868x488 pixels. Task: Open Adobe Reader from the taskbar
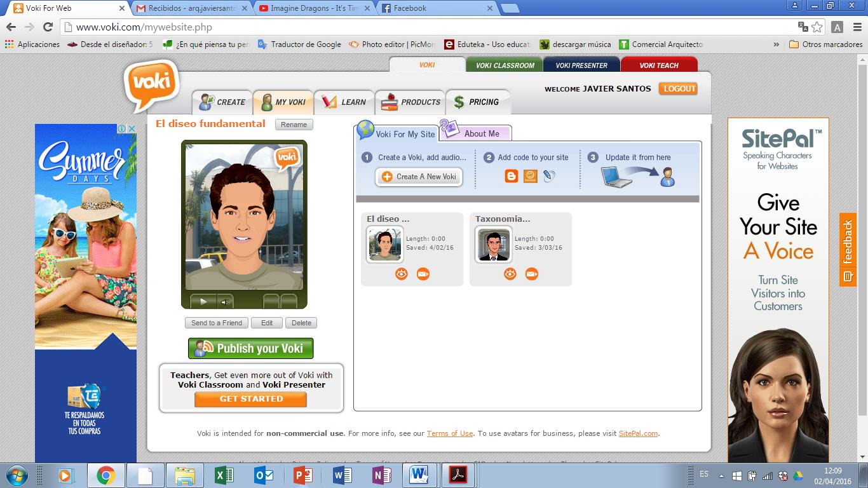(458, 475)
